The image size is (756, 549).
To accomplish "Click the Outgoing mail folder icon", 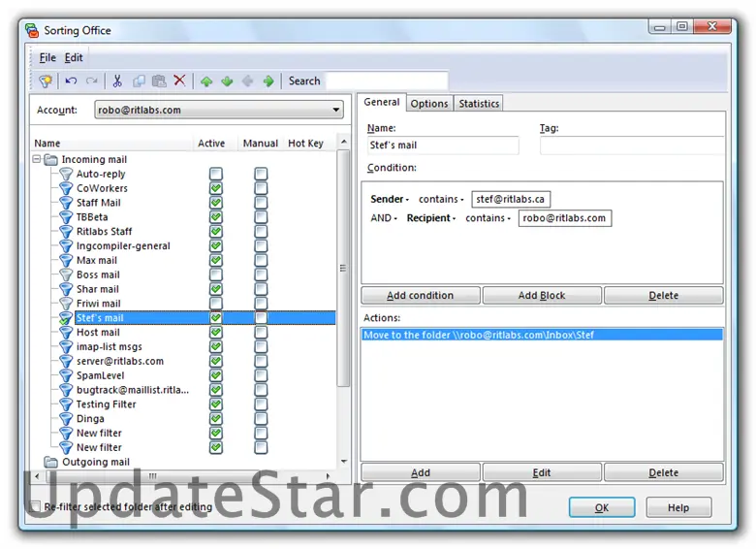I will coord(51,462).
